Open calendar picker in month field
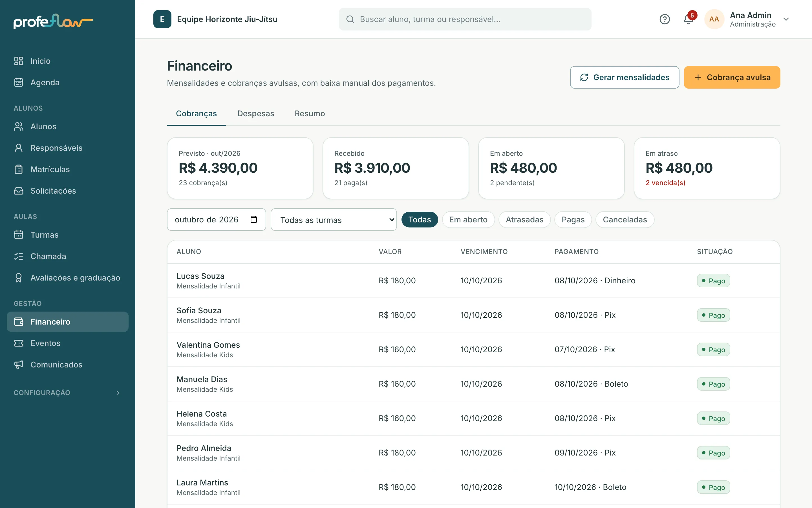This screenshot has width=812, height=508. [x=254, y=219]
